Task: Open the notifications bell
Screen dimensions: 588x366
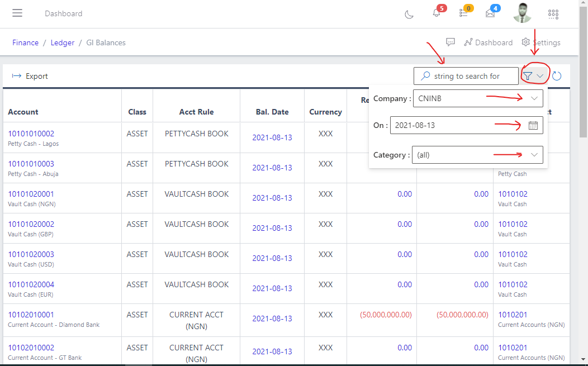Action: pyautogui.click(x=437, y=13)
